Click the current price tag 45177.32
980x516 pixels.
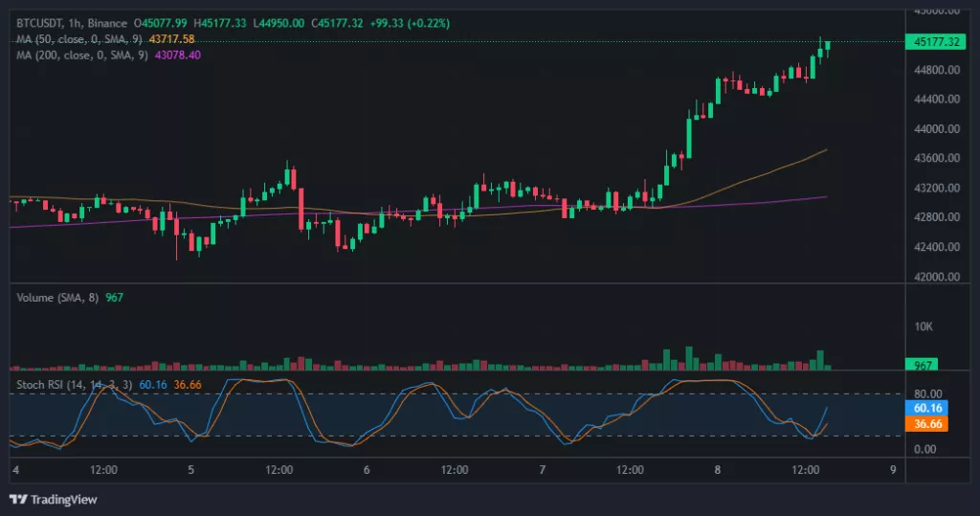pyautogui.click(x=936, y=42)
